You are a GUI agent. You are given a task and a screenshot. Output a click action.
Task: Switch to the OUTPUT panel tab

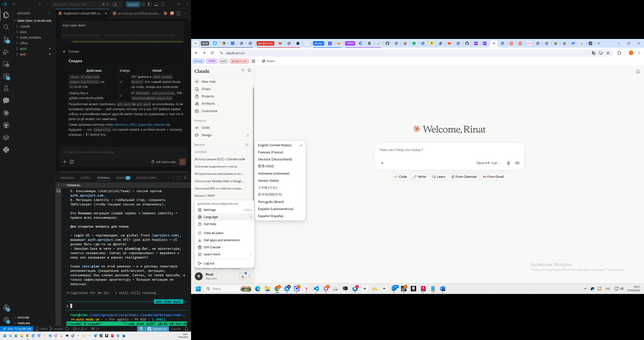click(85, 178)
